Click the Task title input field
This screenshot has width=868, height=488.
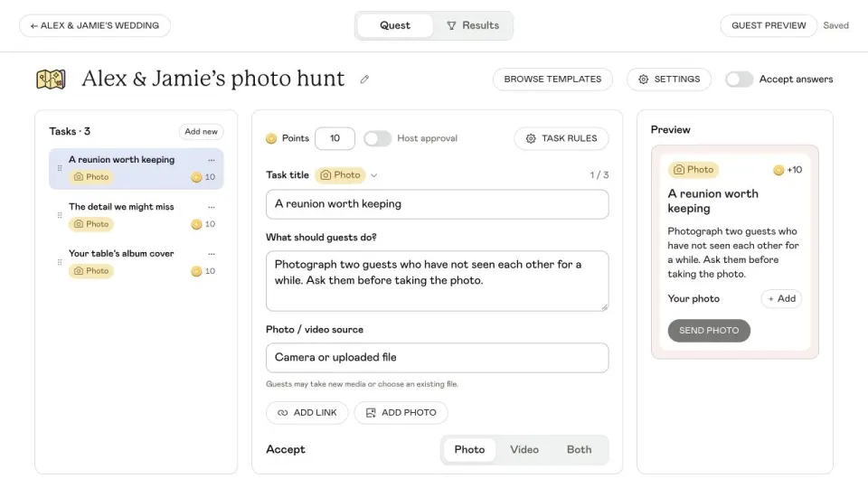click(x=438, y=204)
